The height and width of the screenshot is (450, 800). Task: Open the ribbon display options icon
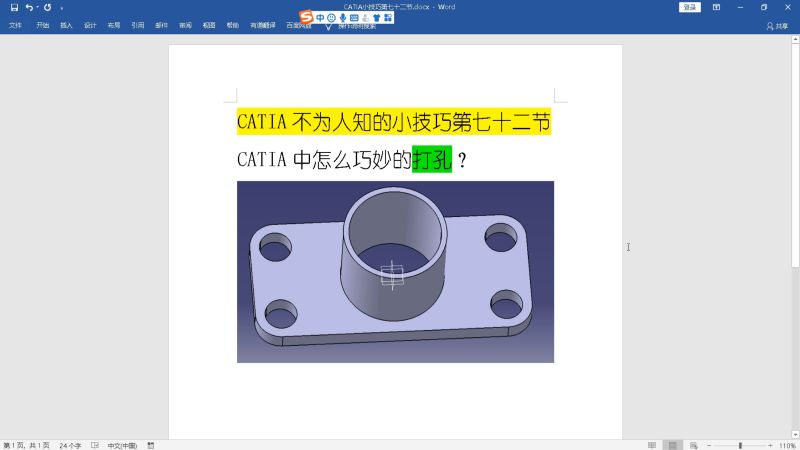[715, 7]
